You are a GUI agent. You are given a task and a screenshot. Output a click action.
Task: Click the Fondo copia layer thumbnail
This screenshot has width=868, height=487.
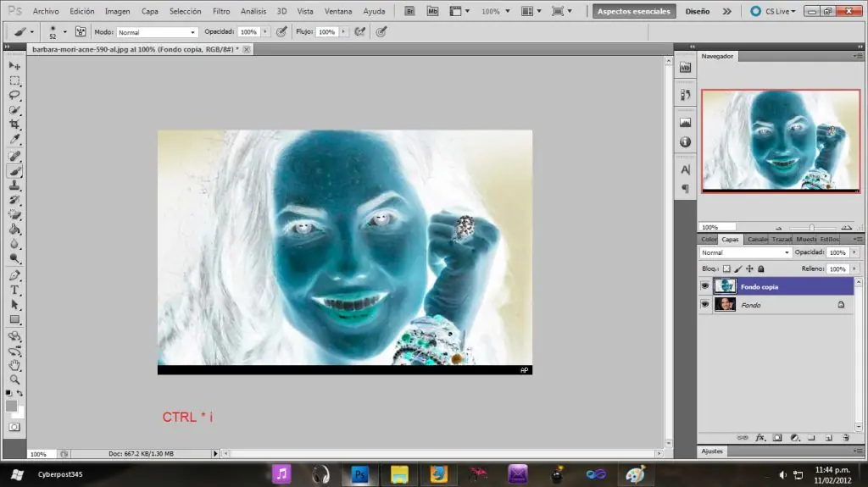[725, 286]
